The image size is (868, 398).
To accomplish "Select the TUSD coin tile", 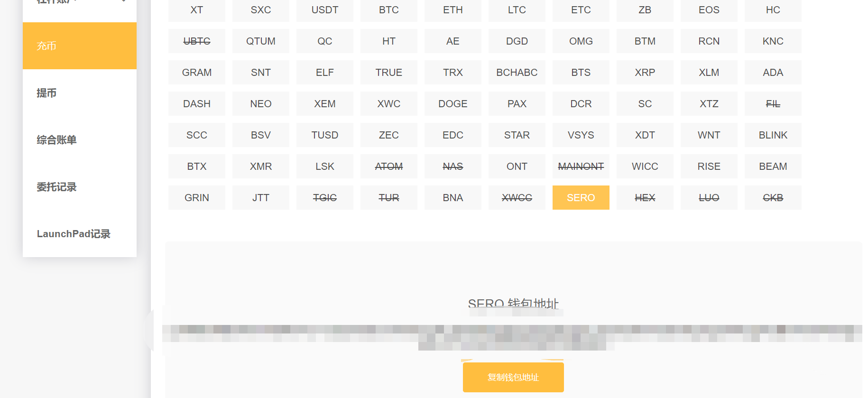I will point(325,135).
